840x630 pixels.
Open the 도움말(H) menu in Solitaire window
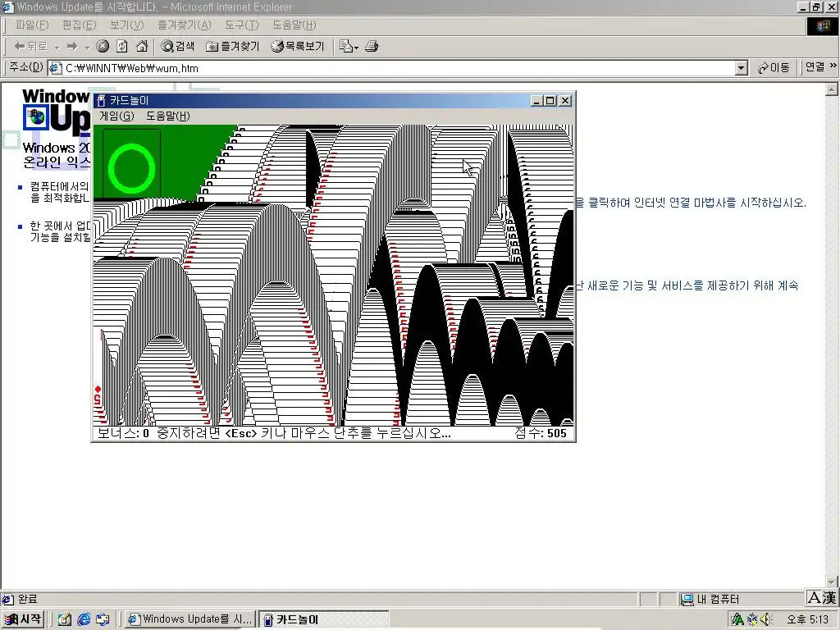coord(168,116)
